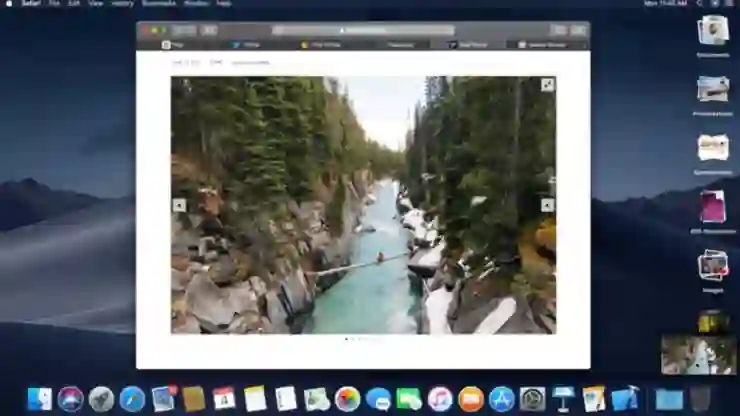
Task: Click the Safari back/forward navigation button
Action: coord(183,30)
